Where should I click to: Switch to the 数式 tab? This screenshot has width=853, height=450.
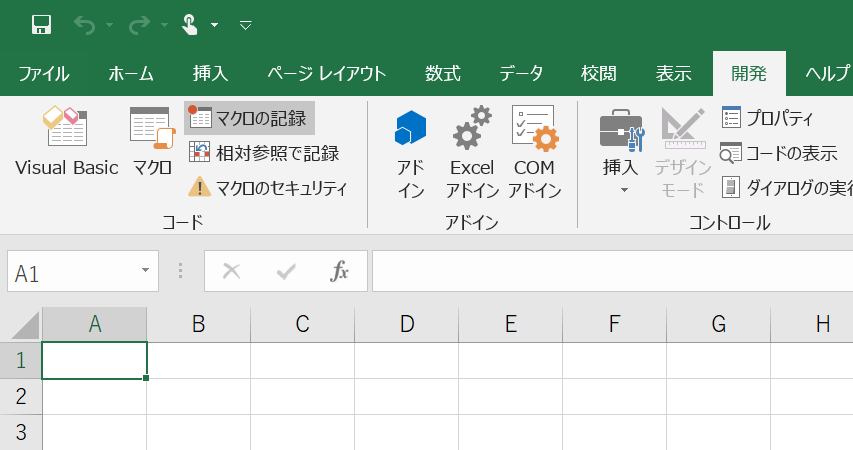[443, 73]
